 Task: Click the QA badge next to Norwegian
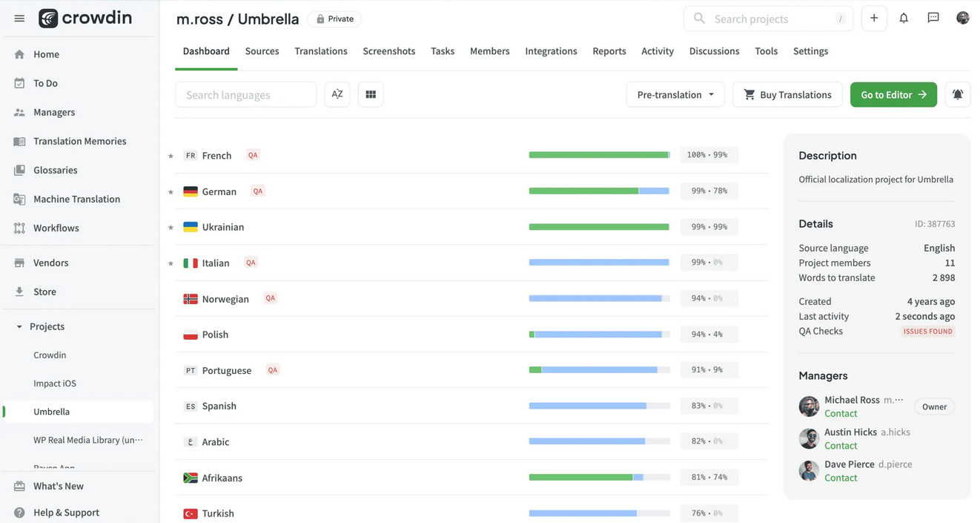[x=271, y=298]
